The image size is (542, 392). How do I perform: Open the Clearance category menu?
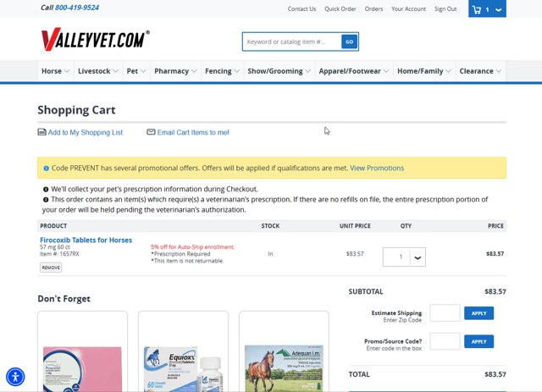coord(481,71)
